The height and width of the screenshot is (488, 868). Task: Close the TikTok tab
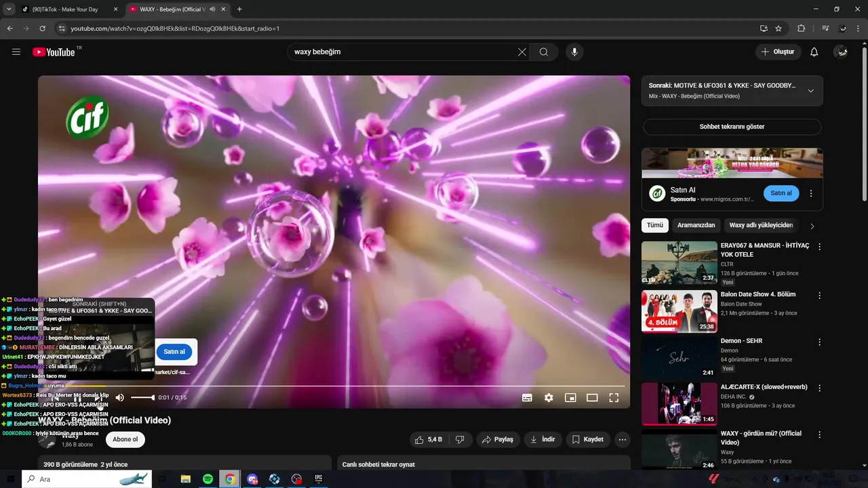point(115,9)
